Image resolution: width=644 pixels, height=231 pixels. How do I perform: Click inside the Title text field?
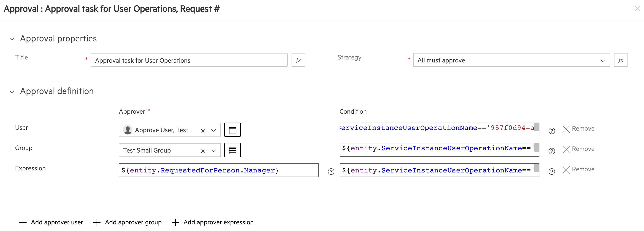(x=189, y=60)
